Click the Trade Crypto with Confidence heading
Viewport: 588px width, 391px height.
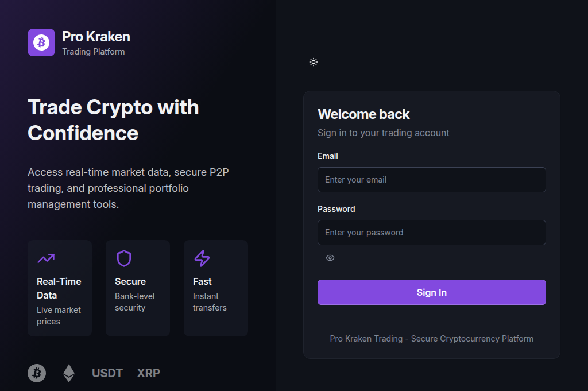pyautogui.click(x=113, y=120)
